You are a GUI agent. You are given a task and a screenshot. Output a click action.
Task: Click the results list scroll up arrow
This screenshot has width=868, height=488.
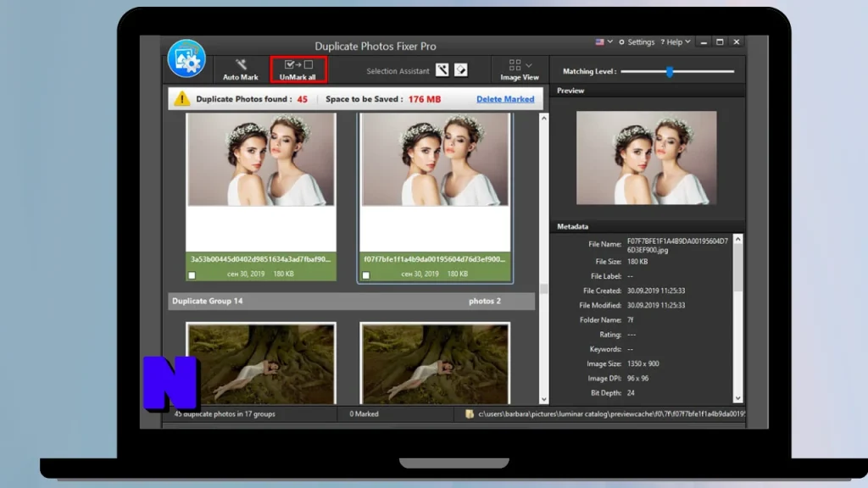click(x=543, y=119)
